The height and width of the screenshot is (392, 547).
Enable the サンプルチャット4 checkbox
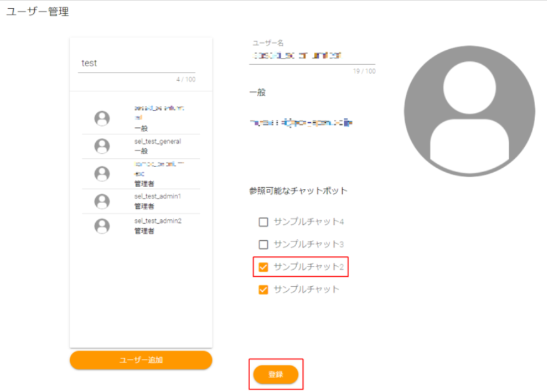[x=263, y=222]
